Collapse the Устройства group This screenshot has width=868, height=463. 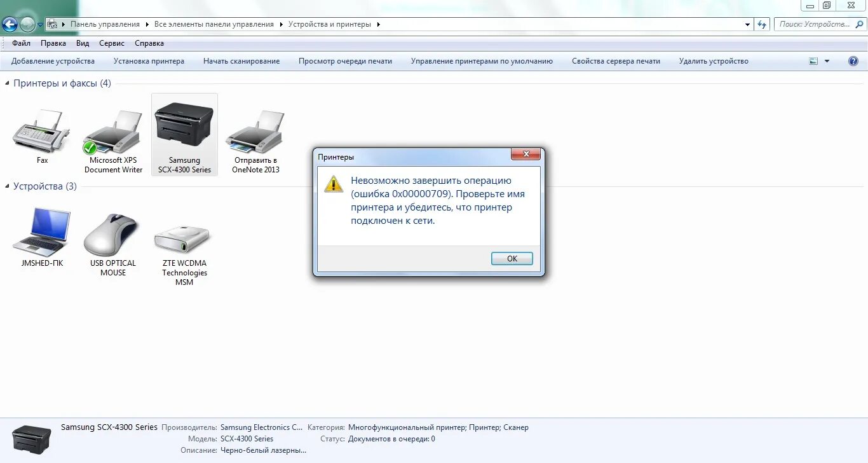tap(8, 186)
